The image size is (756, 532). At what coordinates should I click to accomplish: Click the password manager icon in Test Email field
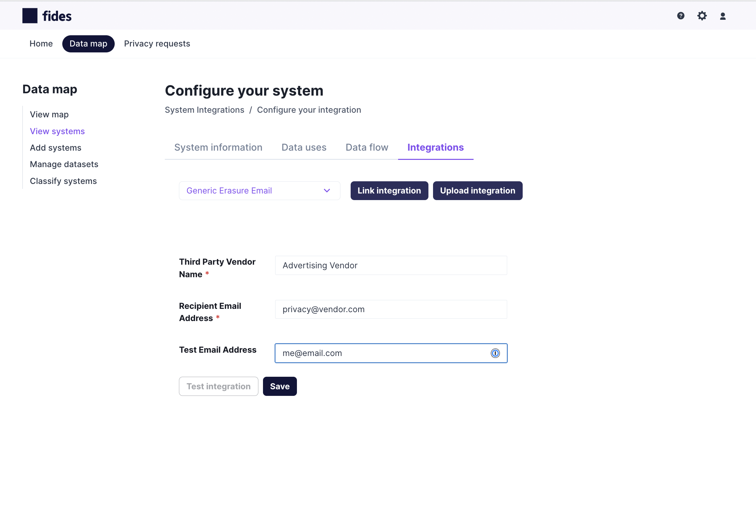[x=495, y=353]
